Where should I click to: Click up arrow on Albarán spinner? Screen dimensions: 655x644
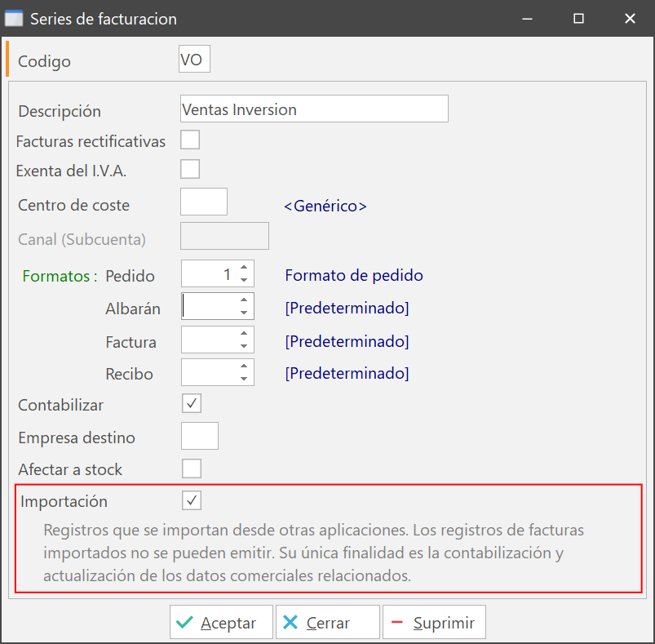tap(244, 301)
